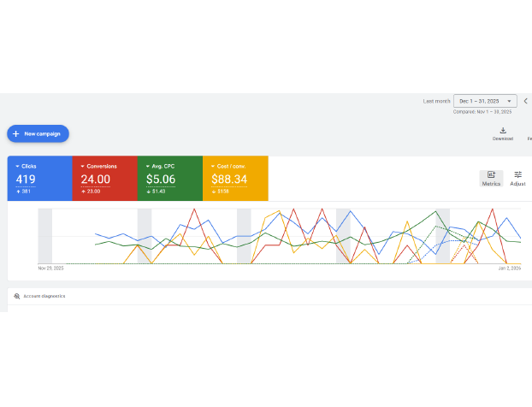Expand the Conversions metric dropdown arrow
Viewport: 532px width, 407px height.
(82, 166)
